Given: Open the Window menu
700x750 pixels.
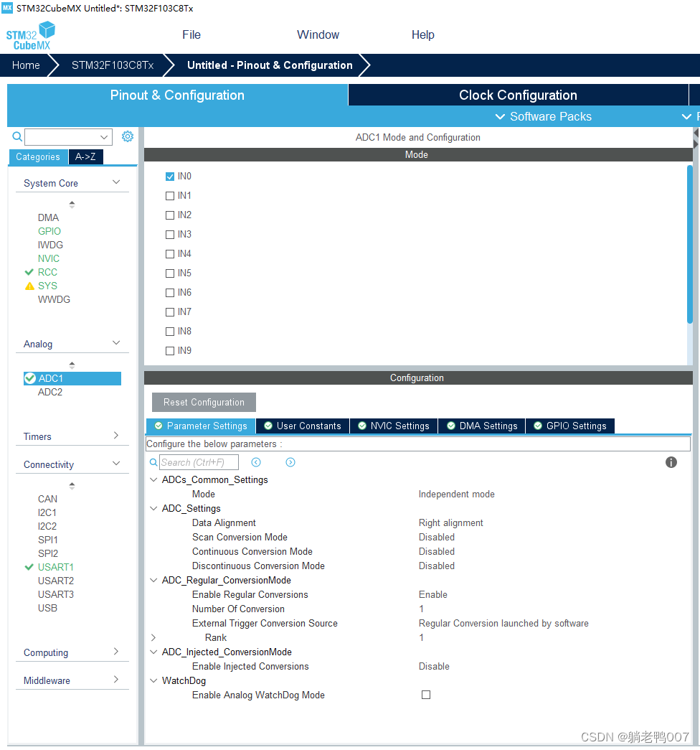Looking at the screenshot, I should (318, 35).
